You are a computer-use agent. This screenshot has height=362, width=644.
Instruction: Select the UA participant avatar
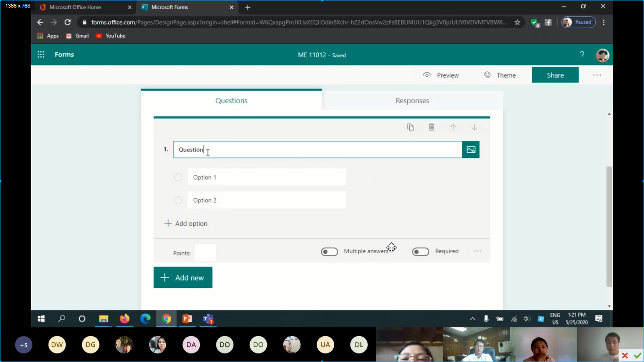click(x=325, y=345)
